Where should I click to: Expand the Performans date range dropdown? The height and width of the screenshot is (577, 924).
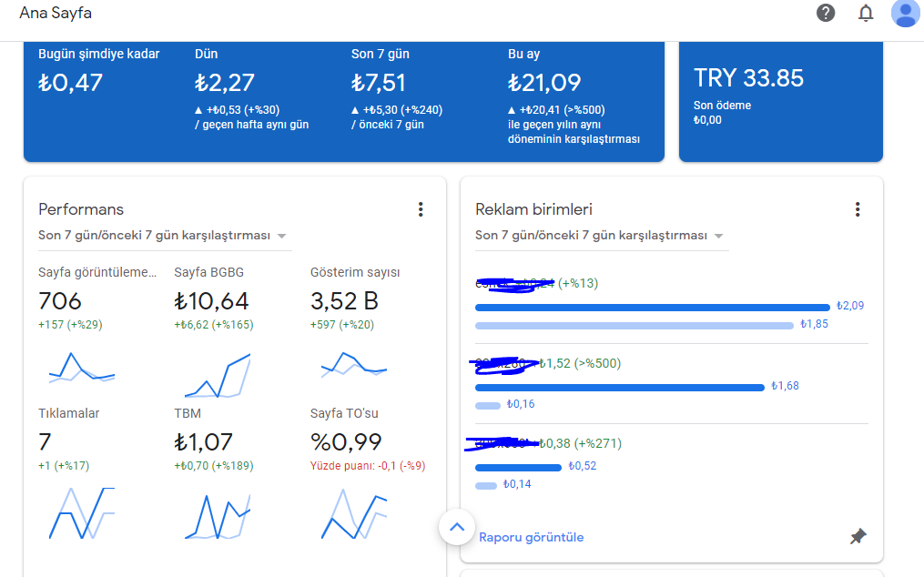[162, 235]
